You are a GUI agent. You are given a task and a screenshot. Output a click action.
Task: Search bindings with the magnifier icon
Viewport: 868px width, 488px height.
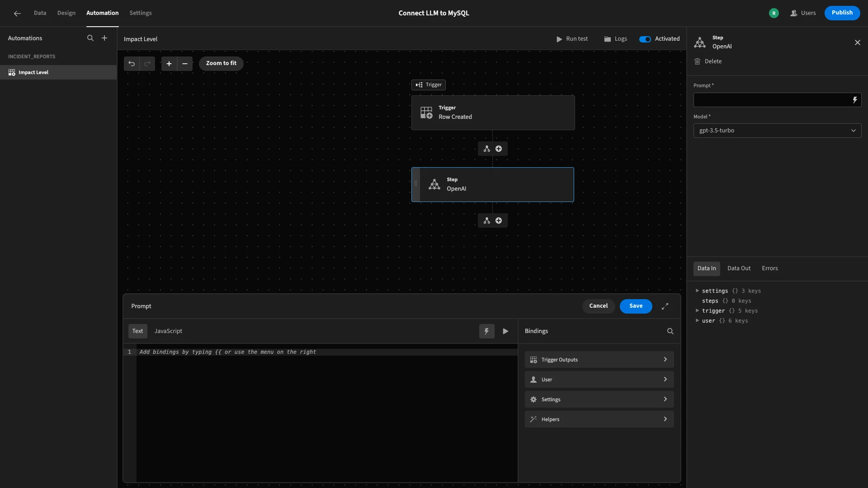tap(670, 331)
